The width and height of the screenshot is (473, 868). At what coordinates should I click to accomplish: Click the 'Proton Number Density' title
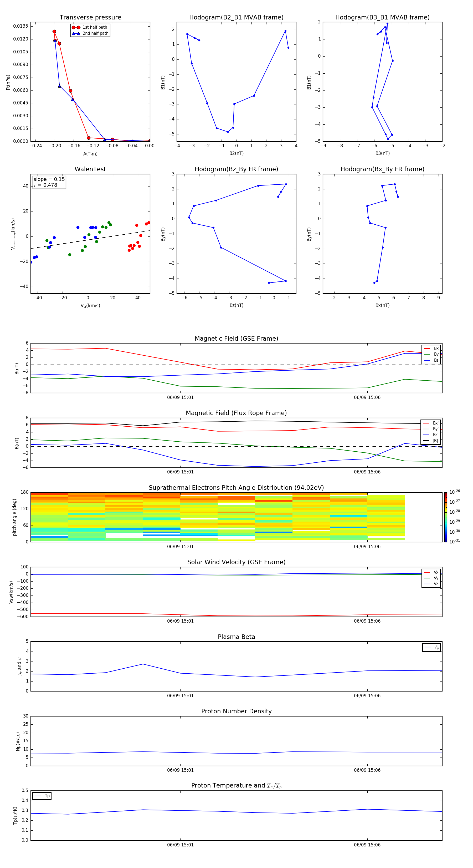(236, 711)
